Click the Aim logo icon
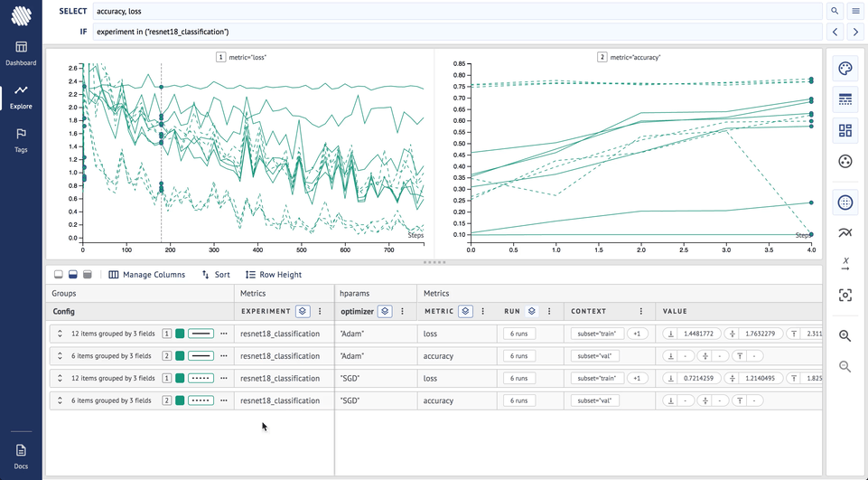868x480 pixels. click(21, 15)
